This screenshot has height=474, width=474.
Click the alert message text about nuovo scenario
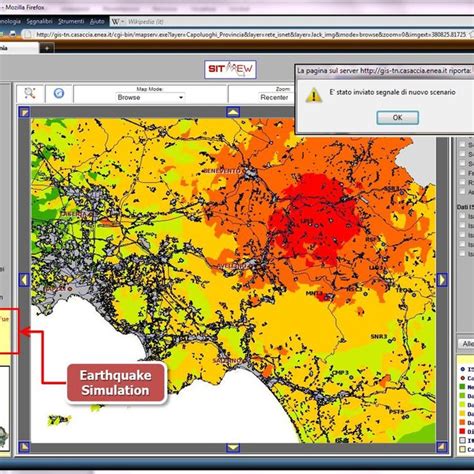[x=392, y=92]
